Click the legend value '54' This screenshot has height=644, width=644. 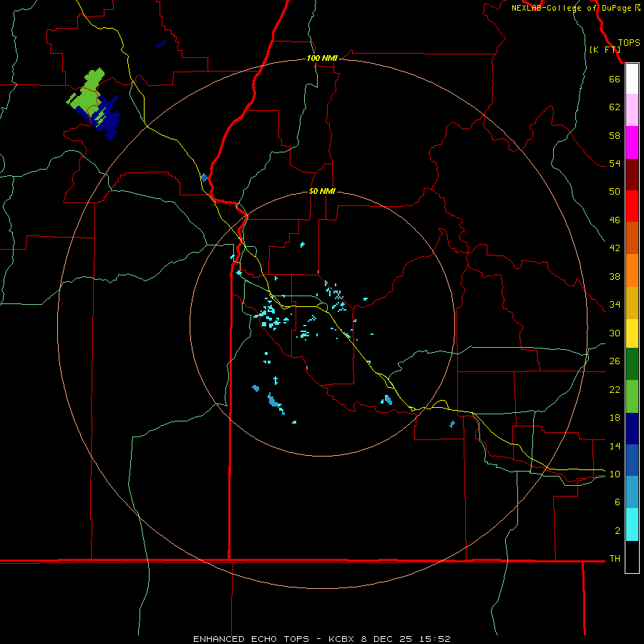(615, 163)
